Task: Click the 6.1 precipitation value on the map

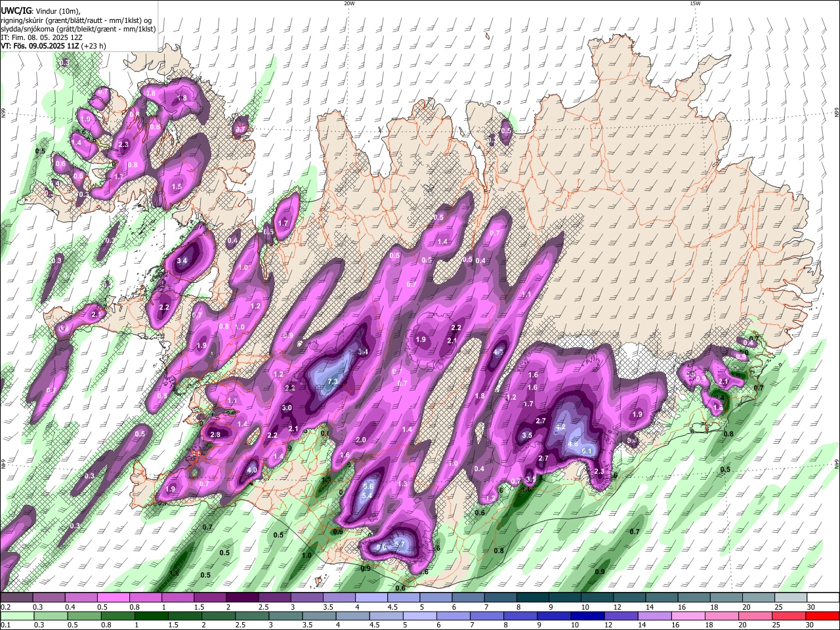Action: [x=587, y=451]
